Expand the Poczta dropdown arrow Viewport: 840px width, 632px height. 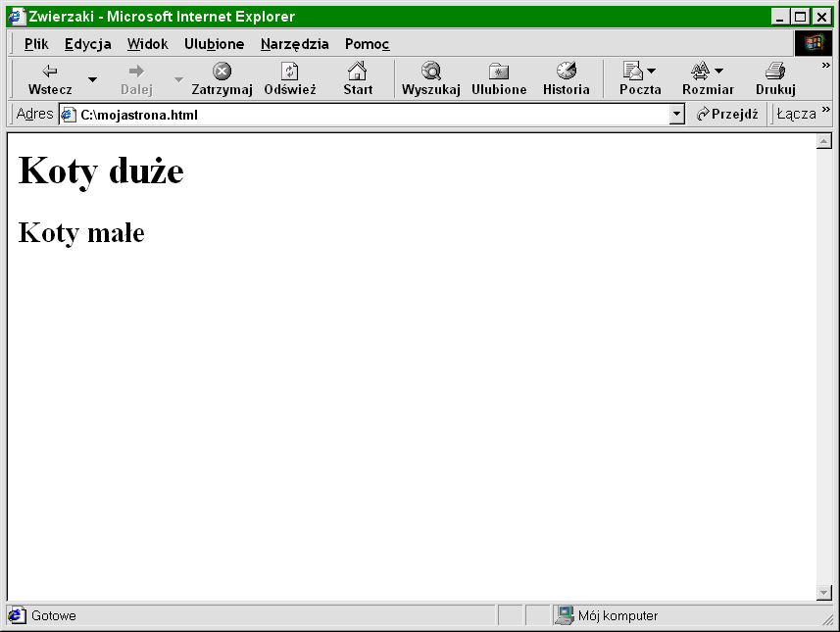(x=652, y=71)
